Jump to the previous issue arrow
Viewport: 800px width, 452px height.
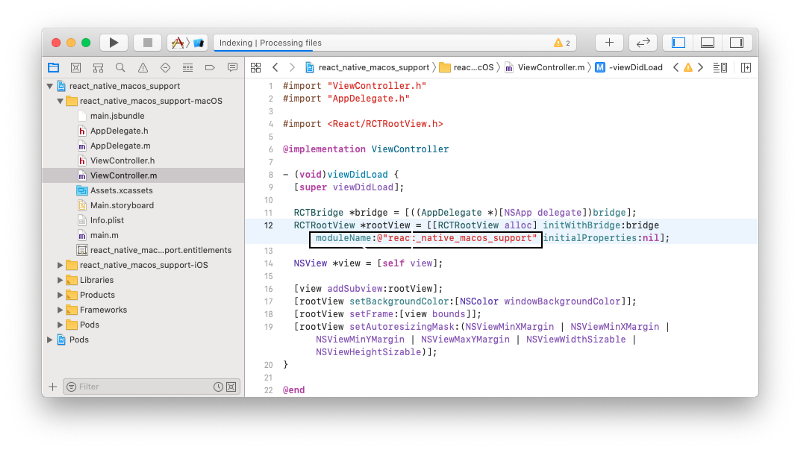676,67
